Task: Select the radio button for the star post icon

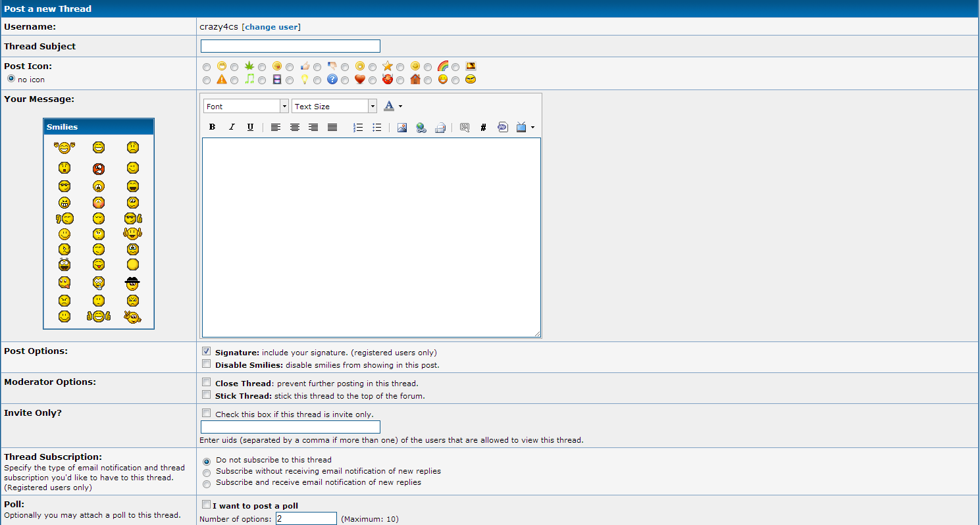Action: [373, 67]
